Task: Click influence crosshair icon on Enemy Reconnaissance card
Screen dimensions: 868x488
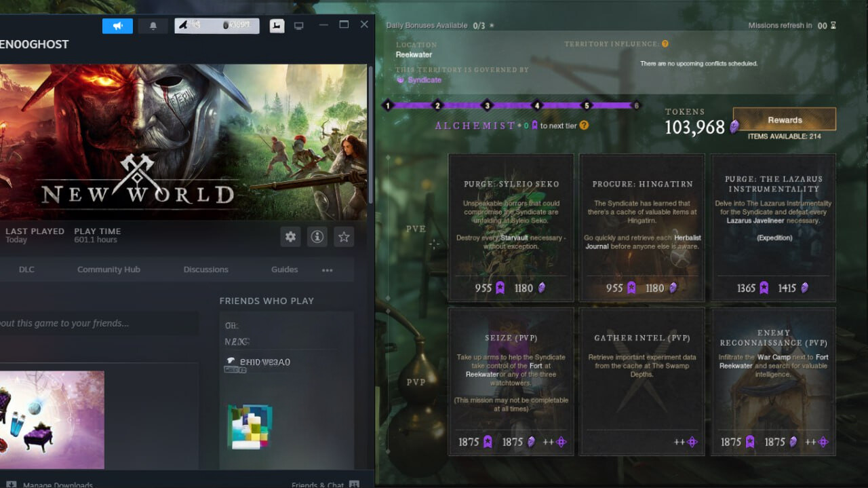Action: click(x=823, y=442)
